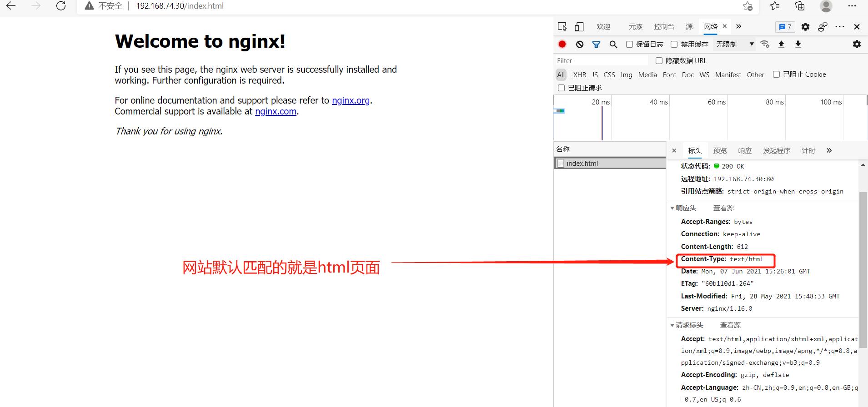Image resolution: width=868 pixels, height=407 pixels.
Task: Switch to the 元素 tab
Action: [636, 27]
